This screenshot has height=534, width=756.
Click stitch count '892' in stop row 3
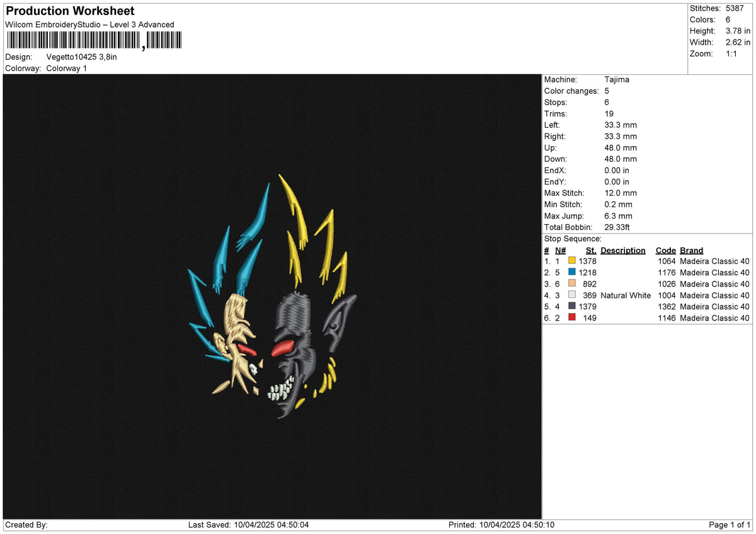click(x=590, y=284)
